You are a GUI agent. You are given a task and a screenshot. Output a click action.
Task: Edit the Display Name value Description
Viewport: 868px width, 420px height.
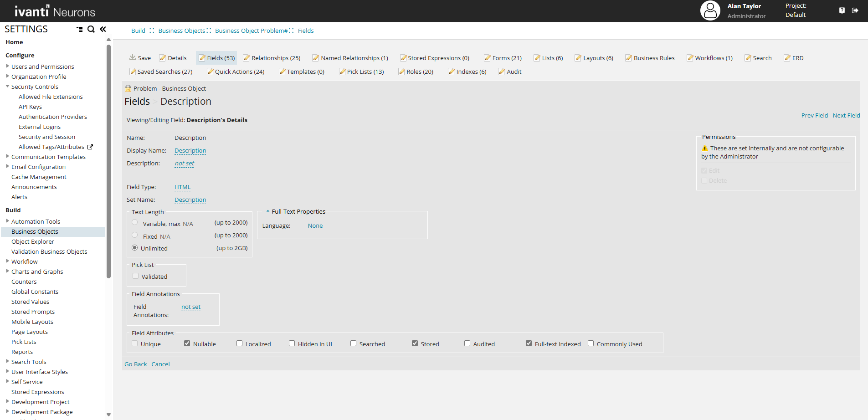tap(190, 151)
